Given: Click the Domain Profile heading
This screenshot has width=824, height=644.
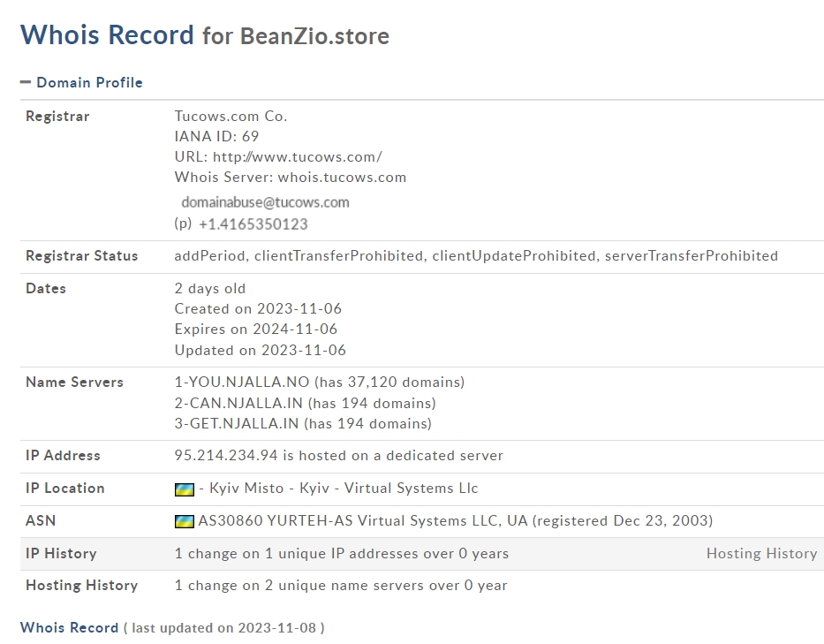Looking at the screenshot, I should [90, 82].
